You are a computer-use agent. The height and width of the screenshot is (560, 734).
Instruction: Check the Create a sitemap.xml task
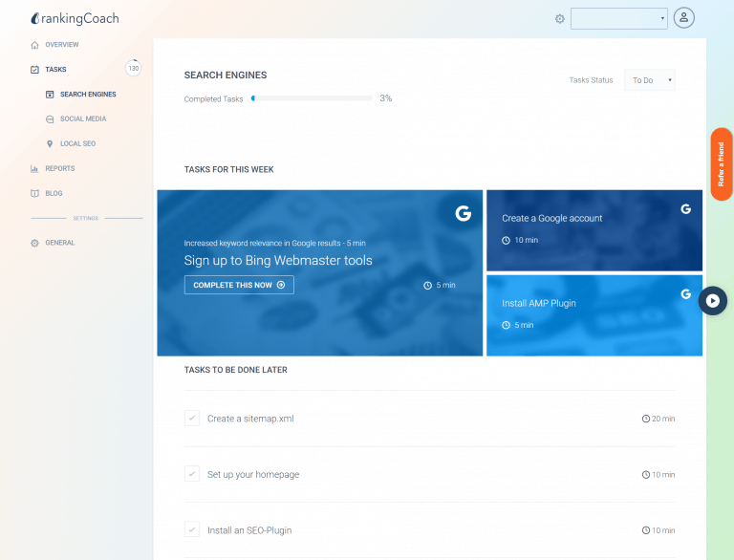click(192, 419)
